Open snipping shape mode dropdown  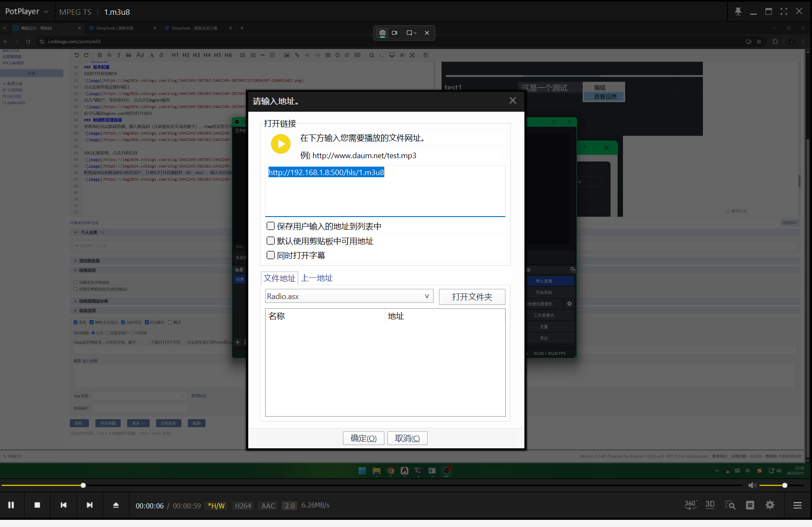pos(411,33)
